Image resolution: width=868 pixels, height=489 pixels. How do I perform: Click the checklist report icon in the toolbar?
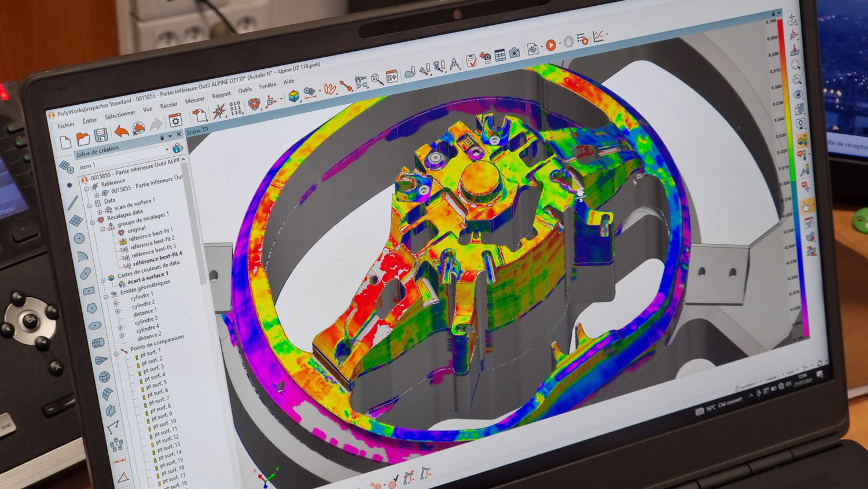pos(472,60)
